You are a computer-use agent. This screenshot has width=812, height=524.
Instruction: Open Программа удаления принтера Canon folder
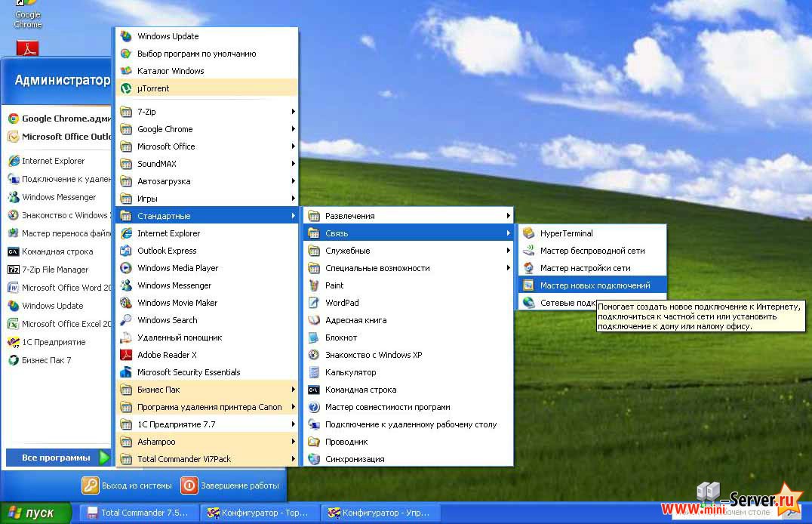207,407
